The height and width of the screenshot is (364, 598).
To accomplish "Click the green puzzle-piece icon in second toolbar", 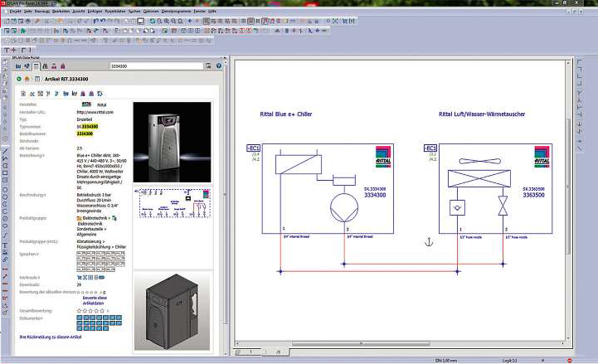I will [x=23, y=31].
